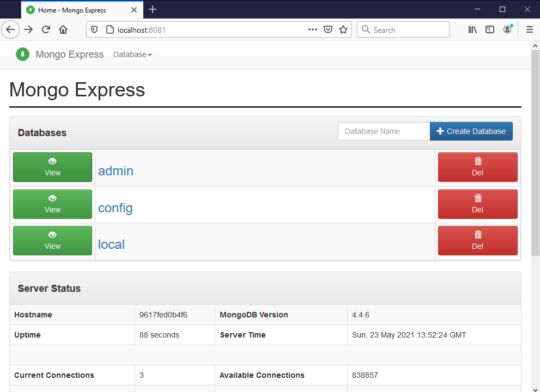Screen dimensions: 540x392
Task: View the admin database
Action: click(x=52, y=167)
